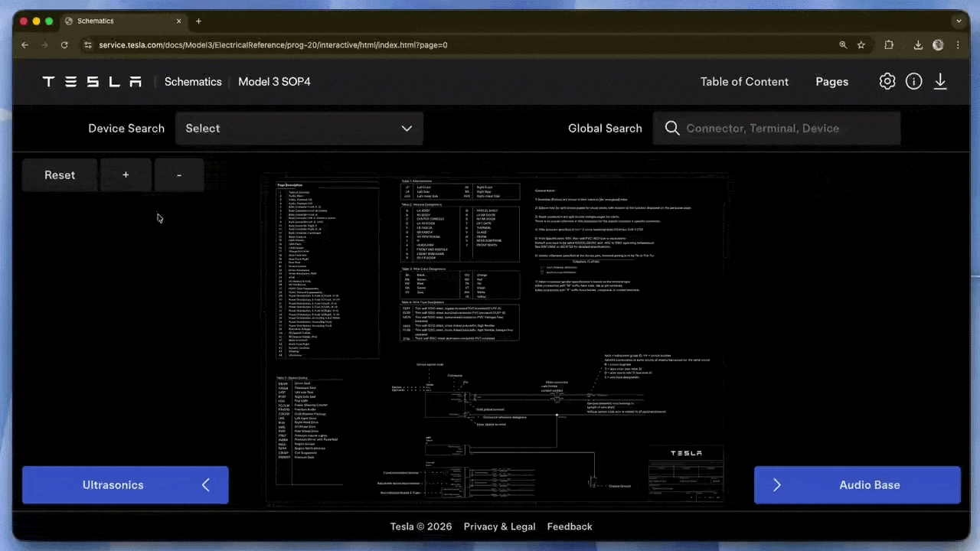Open the browser extensions icon
This screenshot has height=551, width=980.
pyautogui.click(x=889, y=45)
